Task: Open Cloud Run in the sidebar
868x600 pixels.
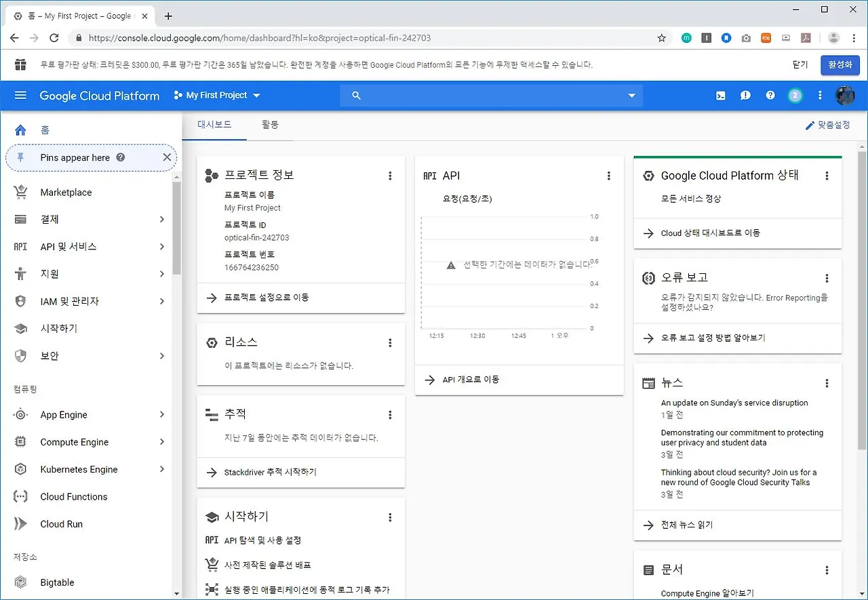Action: coord(61,524)
